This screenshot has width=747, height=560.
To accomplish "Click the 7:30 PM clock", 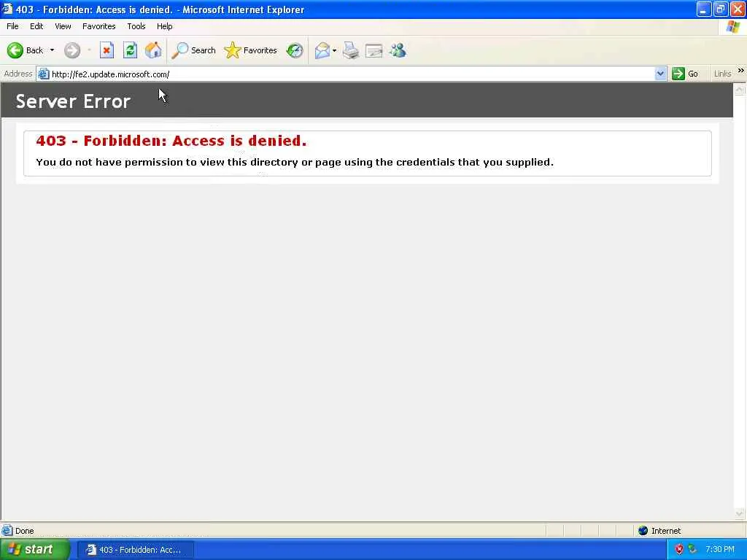I will pyautogui.click(x=720, y=550).
